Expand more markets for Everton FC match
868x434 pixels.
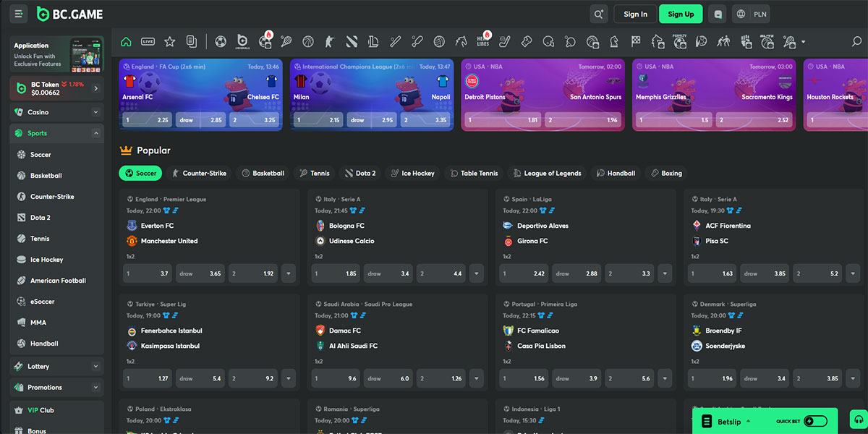coord(289,273)
